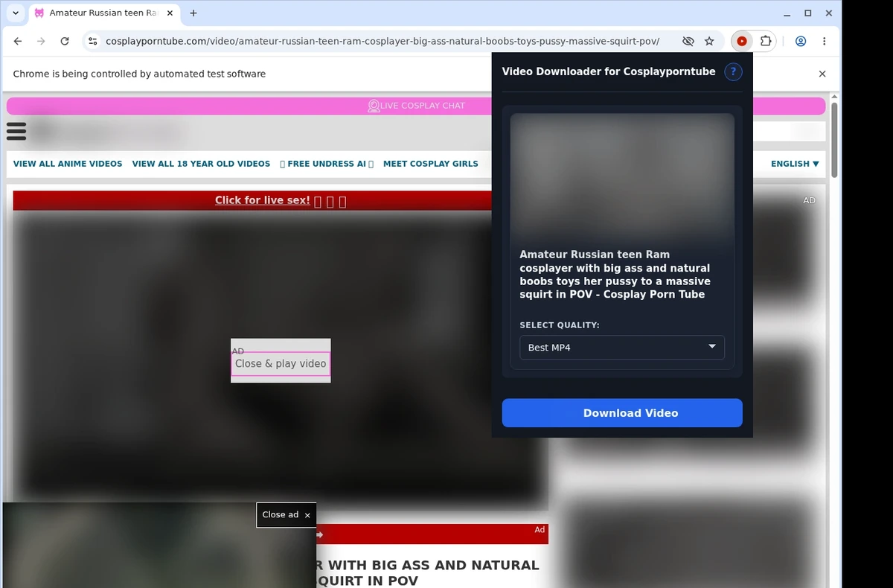Open the third-party cookies blocked eye icon
Image resolution: width=893 pixels, height=588 pixels.
click(688, 42)
